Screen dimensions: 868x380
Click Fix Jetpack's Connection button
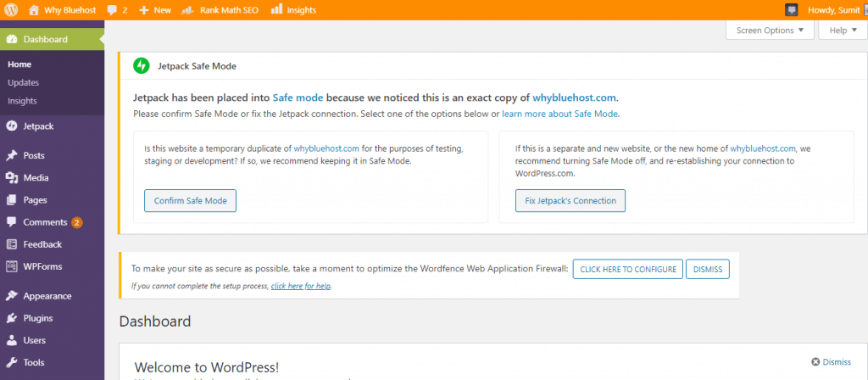click(570, 200)
